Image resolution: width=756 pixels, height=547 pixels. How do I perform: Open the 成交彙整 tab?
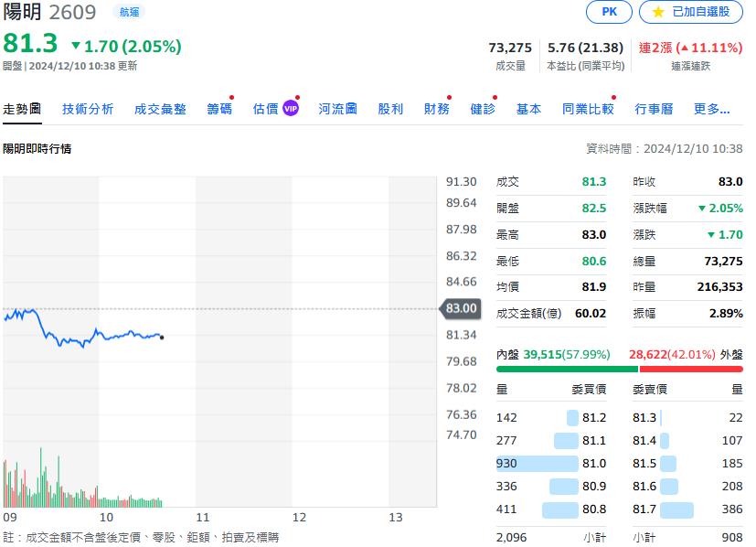pos(160,109)
